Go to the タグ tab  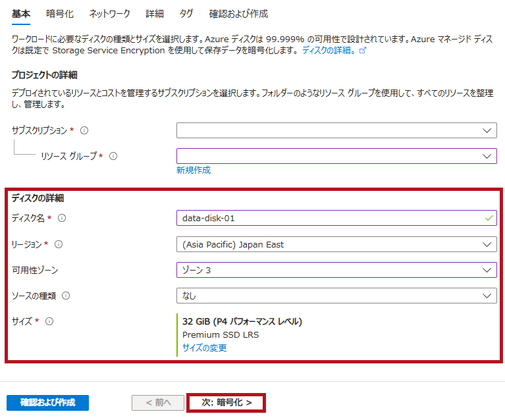(x=186, y=14)
